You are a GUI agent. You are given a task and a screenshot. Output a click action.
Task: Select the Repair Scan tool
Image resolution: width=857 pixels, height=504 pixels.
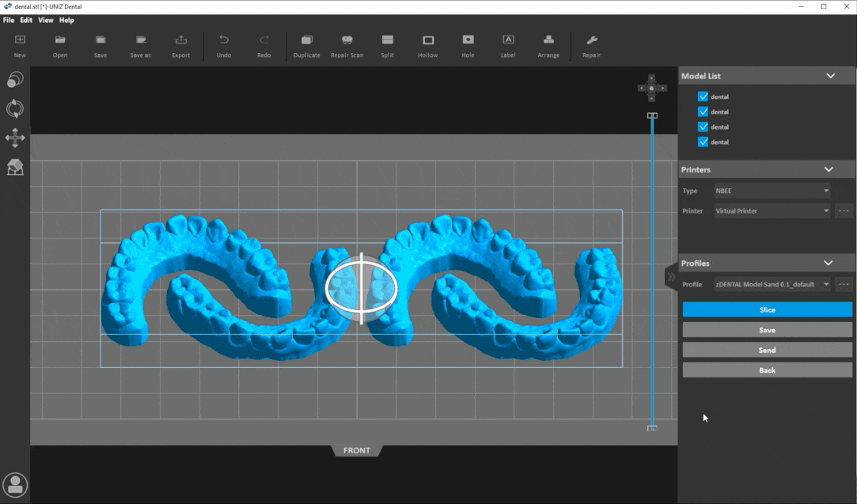[x=347, y=40]
